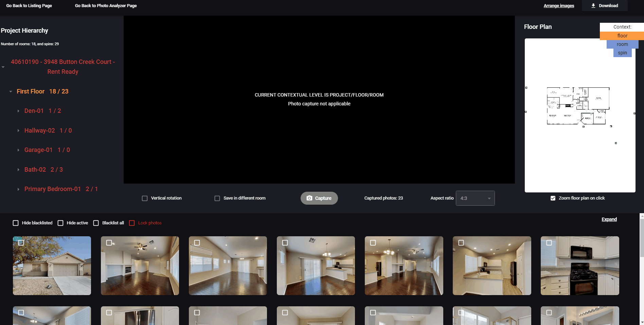This screenshot has width=644, height=325.
Task: Expand the Primary Bedroom-01 arrow
Action: pos(18,189)
